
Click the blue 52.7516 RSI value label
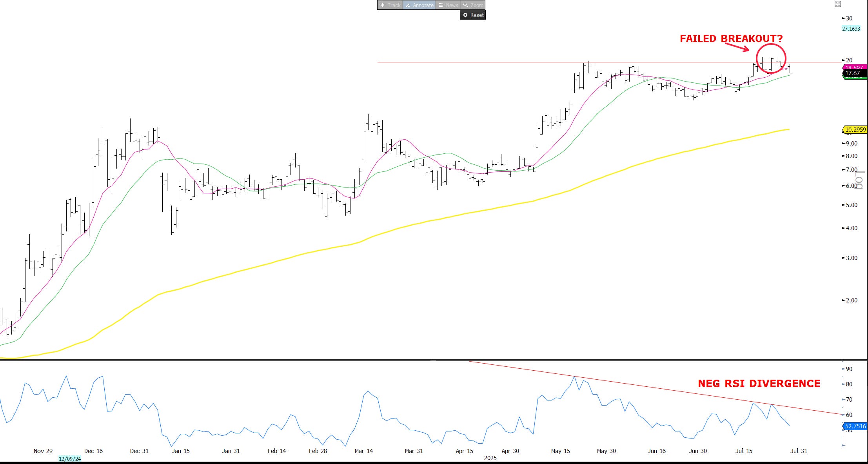(x=855, y=426)
